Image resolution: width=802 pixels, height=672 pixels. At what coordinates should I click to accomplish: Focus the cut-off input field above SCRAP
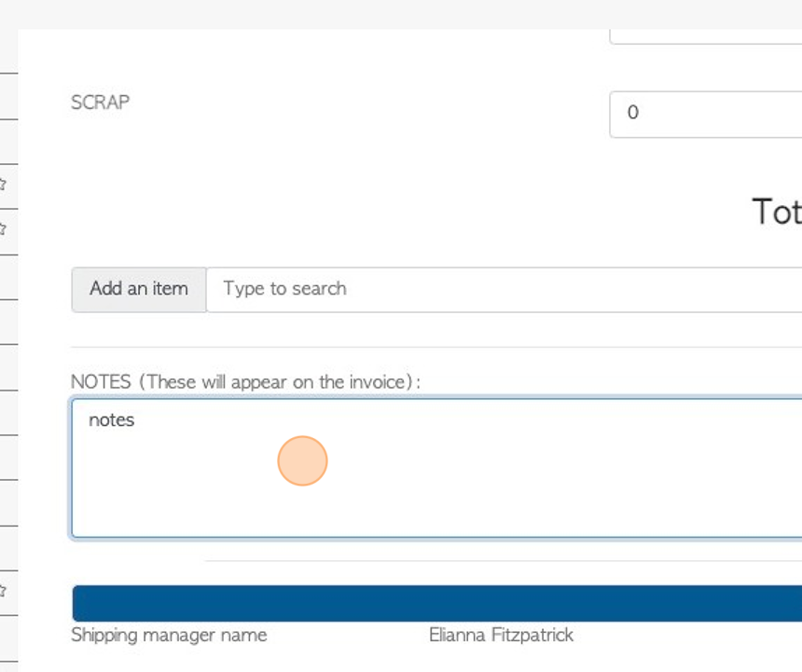point(706,36)
